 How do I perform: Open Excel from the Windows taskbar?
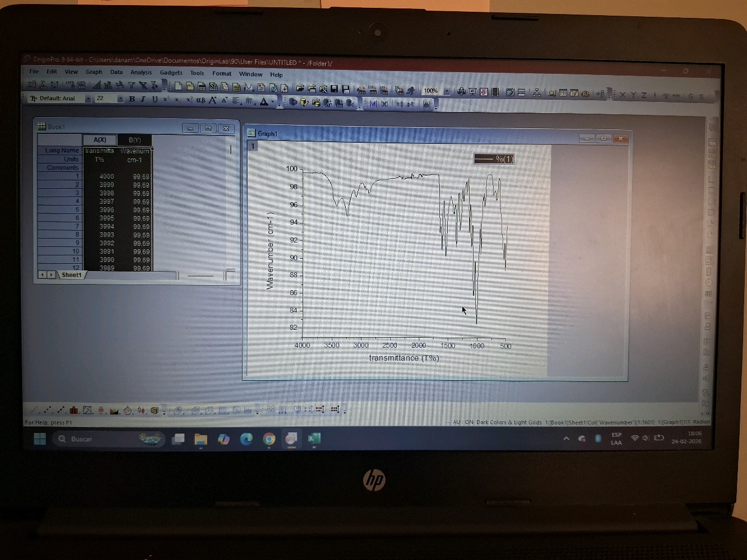click(314, 439)
